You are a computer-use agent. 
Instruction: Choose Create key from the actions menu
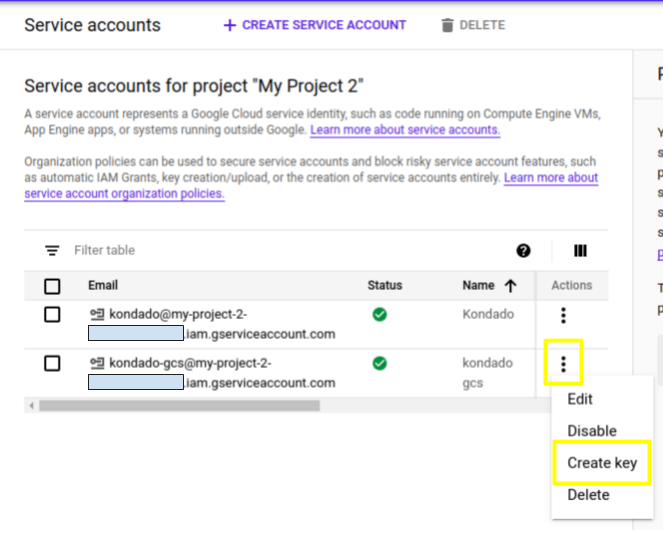pyautogui.click(x=602, y=463)
